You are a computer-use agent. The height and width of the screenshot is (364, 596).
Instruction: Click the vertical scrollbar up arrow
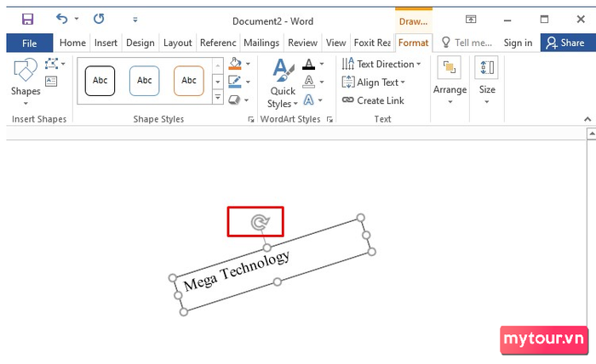592,134
